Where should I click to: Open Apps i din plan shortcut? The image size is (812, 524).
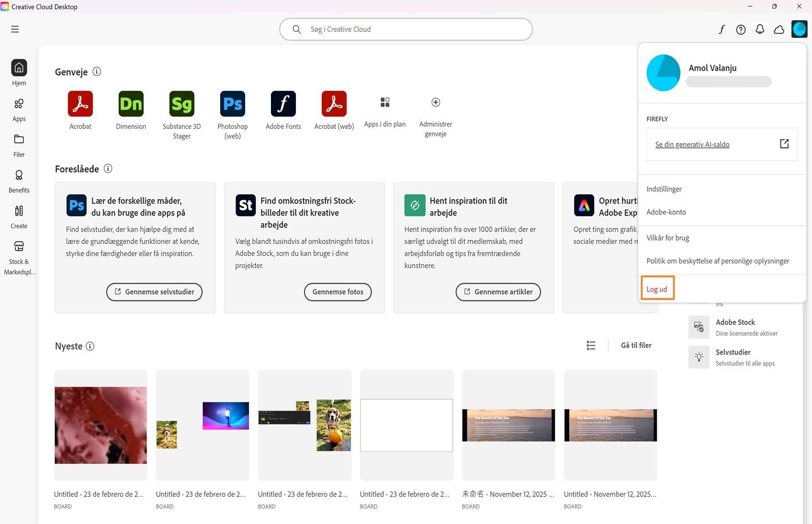click(385, 102)
